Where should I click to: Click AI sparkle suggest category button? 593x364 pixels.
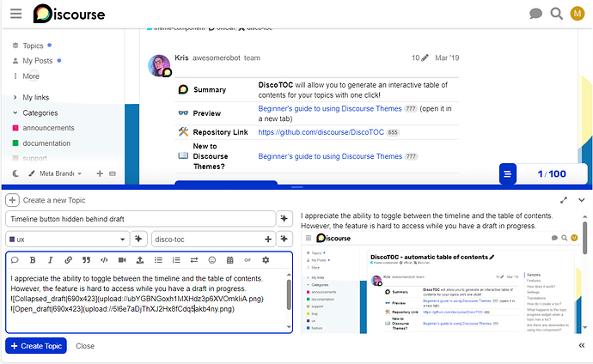138,239
